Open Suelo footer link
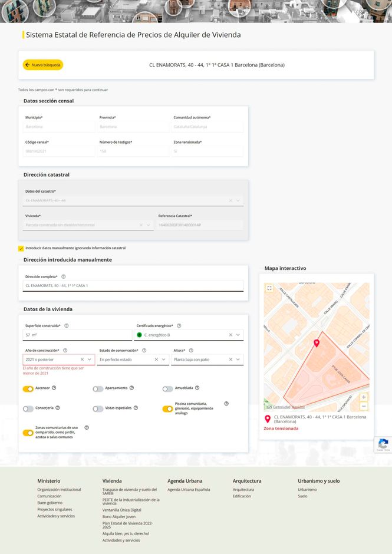The height and width of the screenshot is (554, 392). tap(302, 496)
